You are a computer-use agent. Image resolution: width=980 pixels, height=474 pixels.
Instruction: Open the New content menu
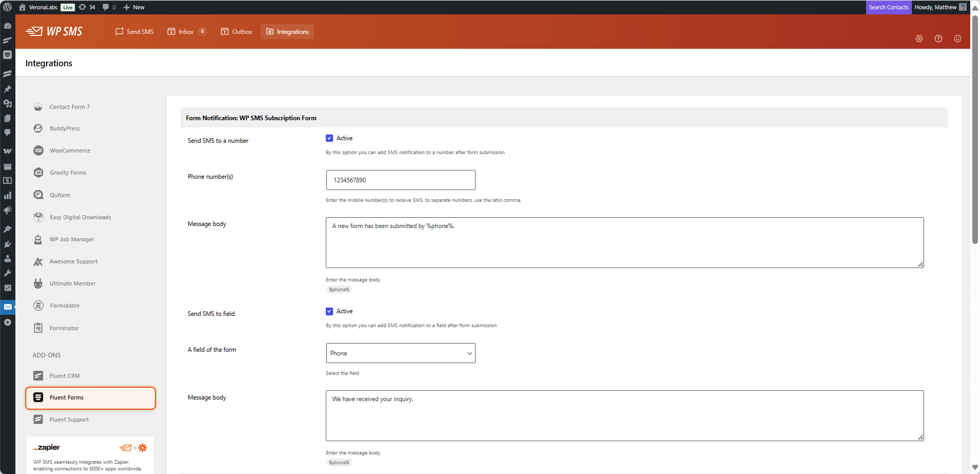(134, 7)
